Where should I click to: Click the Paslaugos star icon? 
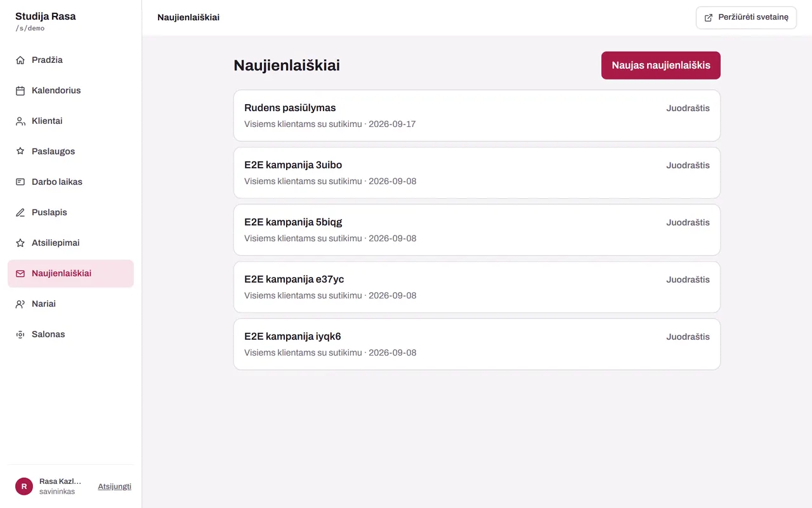[x=20, y=152]
